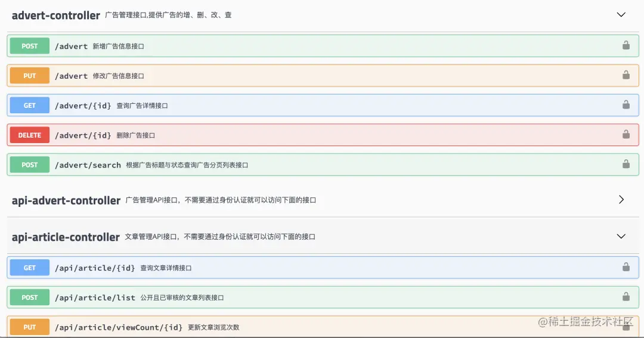
Task: Click the /api/article/{id} path text
Action: pos(95,268)
